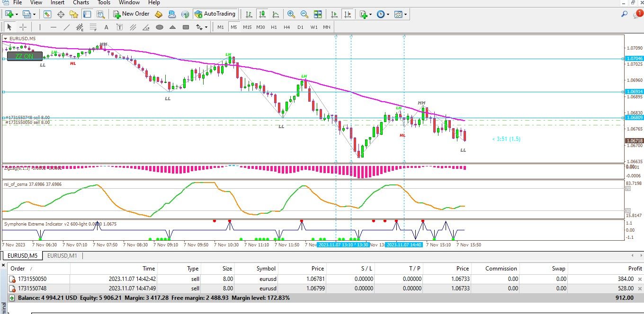Viewport: 644px width, 314px height.
Task: Expand the new chart dropdown arrow
Action: (x=17, y=14)
